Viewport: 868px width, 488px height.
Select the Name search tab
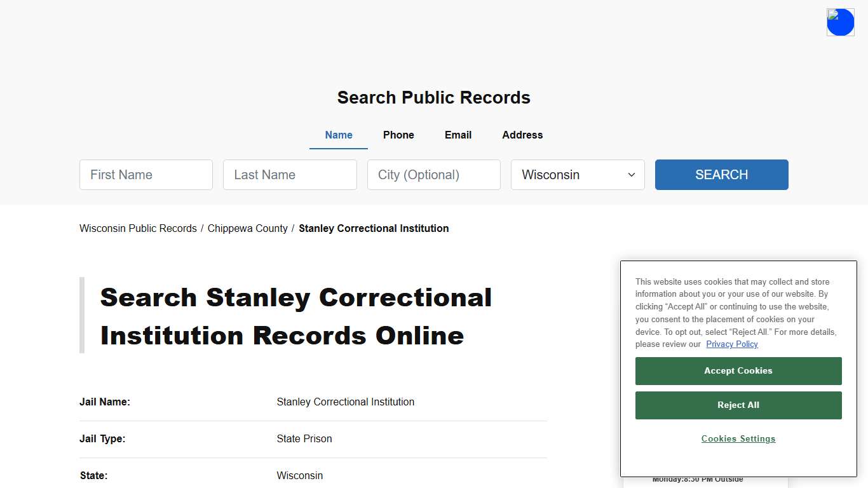pos(338,135)
